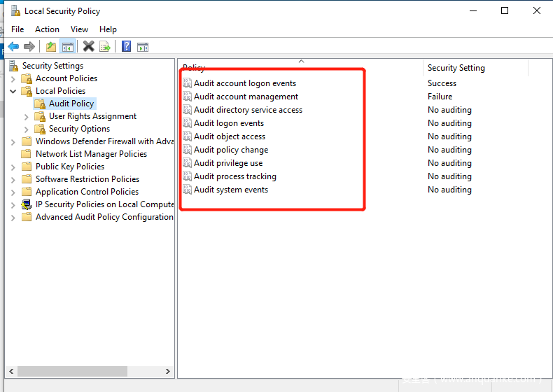The image size is (553, 392).
Task: Select Audit process tracking row
Action: [x=235, y=176]
